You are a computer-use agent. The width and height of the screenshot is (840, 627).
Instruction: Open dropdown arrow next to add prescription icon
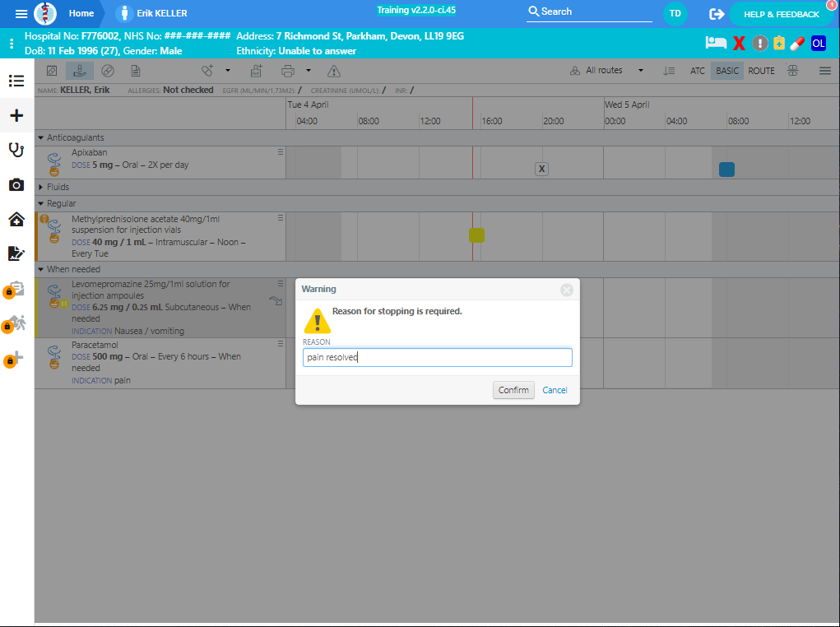228,70
